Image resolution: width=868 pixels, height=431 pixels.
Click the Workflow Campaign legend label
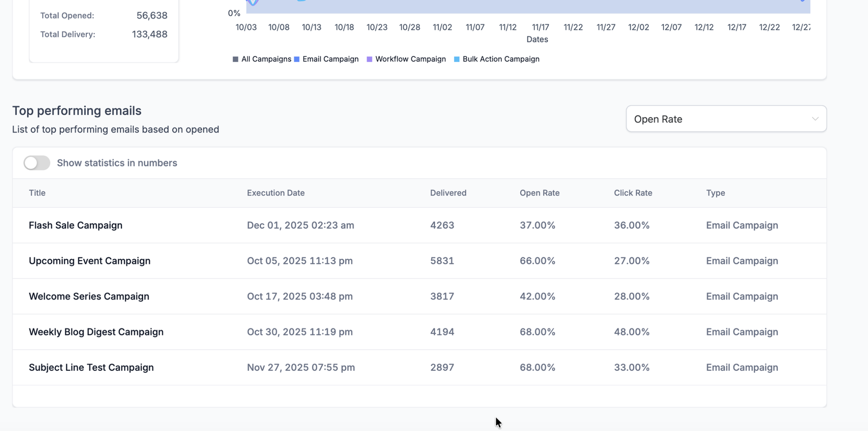pos(410,59)
